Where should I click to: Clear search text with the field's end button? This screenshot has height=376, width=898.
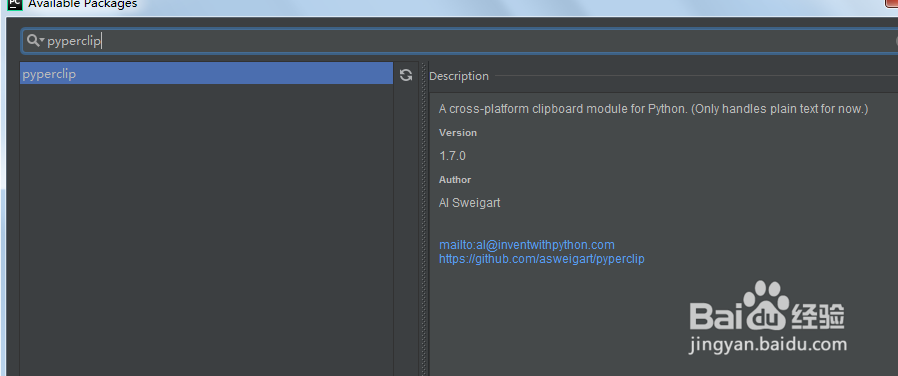[x=896, y=41]
